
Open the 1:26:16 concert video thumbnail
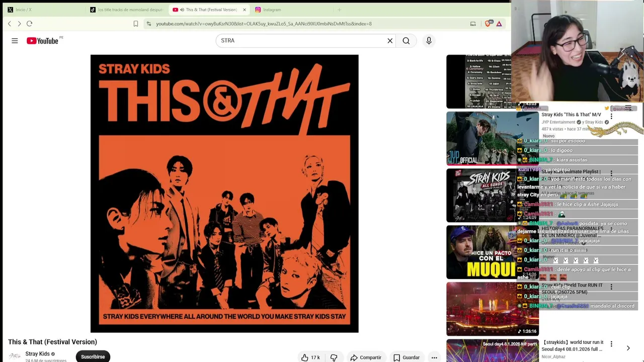pos(492,309)
